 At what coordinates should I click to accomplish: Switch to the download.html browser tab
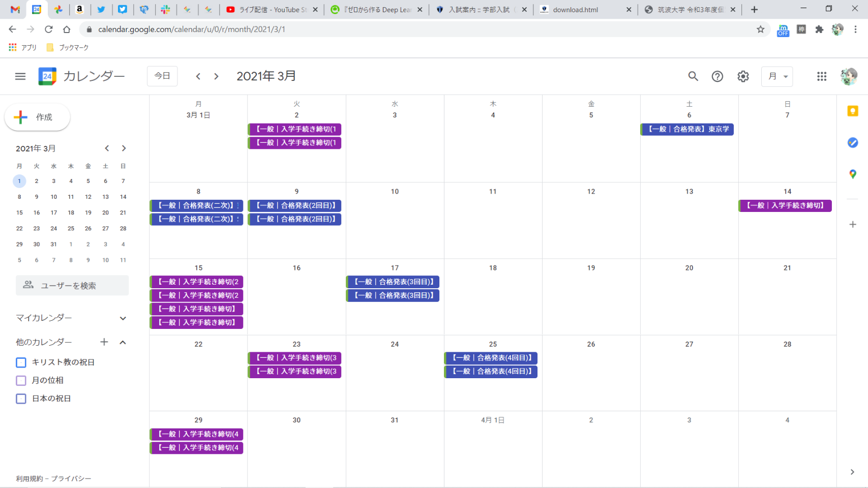coord(582,10)
